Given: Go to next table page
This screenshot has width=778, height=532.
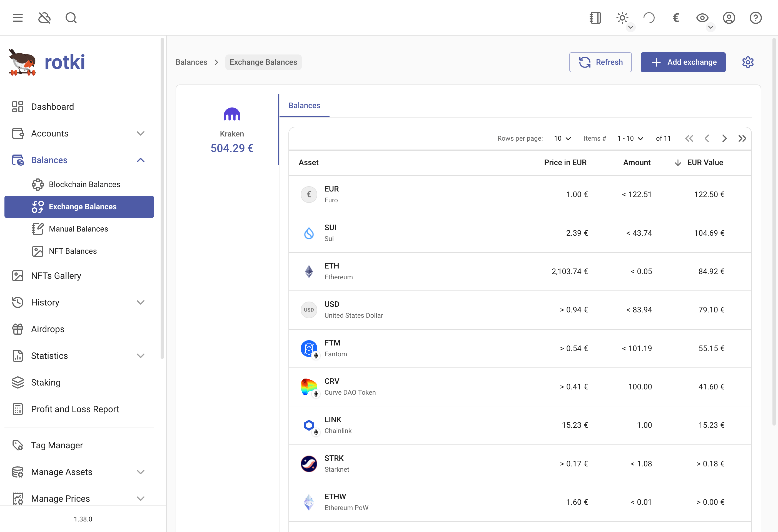Looking at the screenshot, I should tap(724, 139).
